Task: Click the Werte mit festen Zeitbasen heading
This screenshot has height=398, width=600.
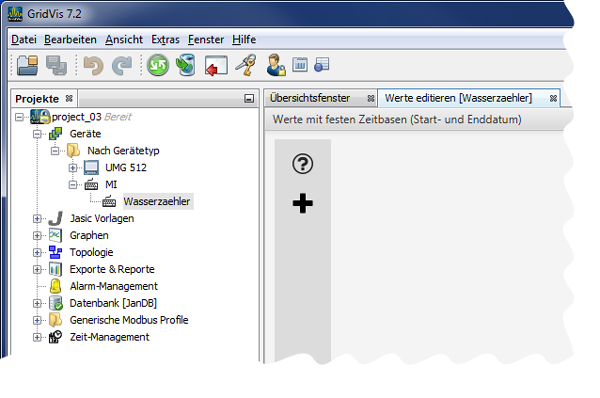Action: pyautogui.click(x=397, y=119)
